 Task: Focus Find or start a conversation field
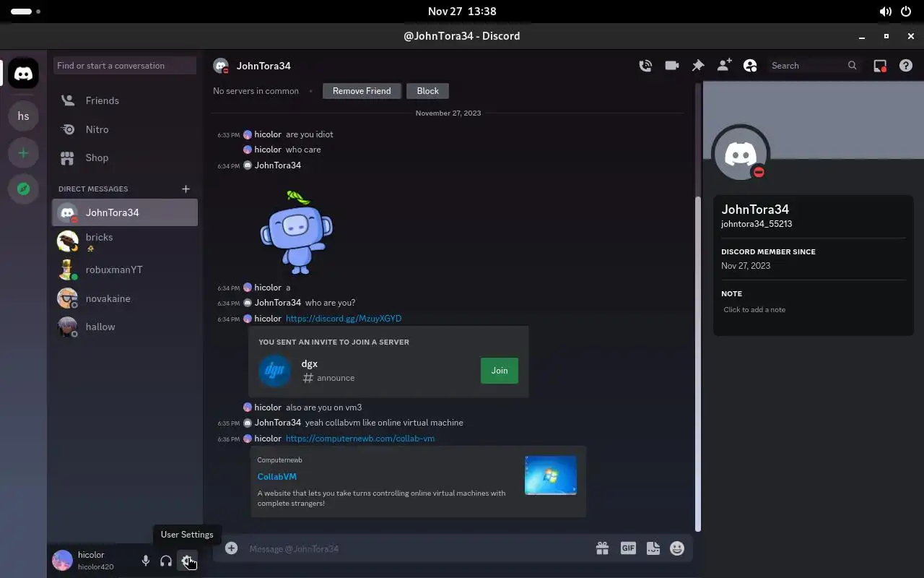click(x=125, y=66)
